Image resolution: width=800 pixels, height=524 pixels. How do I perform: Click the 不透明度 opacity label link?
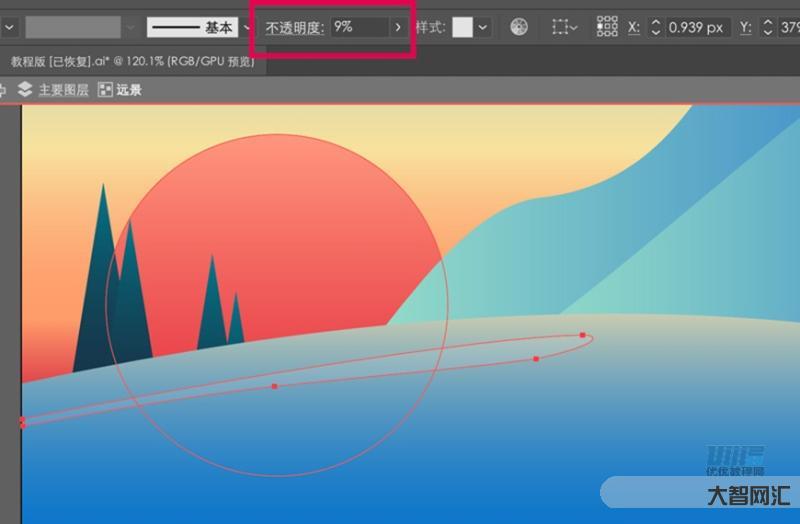tap(294, 27)
